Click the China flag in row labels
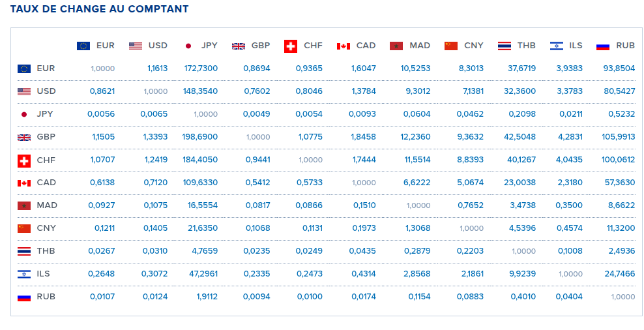 [24, 228]
